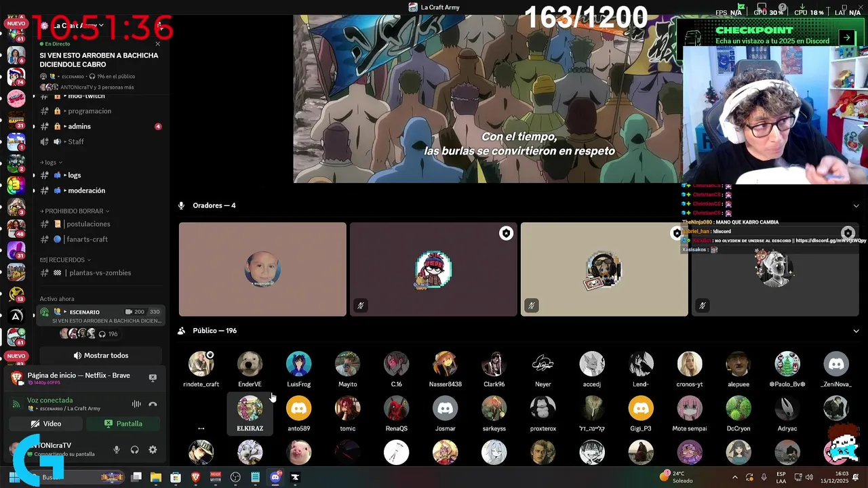This screenshot has width=868, height=488.
Task: Close the En Directo stage banner
Action: [x=158, y=44]
